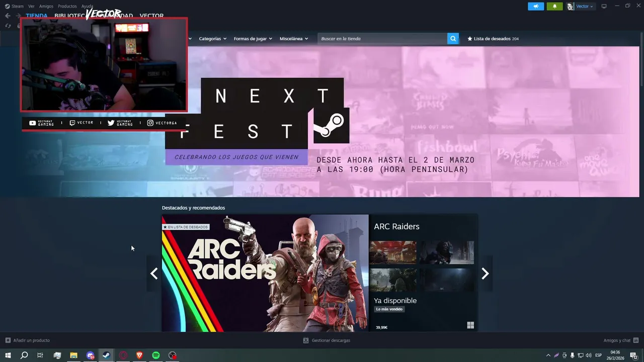Screen dimensions: 644x362
Task: Open Lista de deseados link
Action: click(492, 39)
